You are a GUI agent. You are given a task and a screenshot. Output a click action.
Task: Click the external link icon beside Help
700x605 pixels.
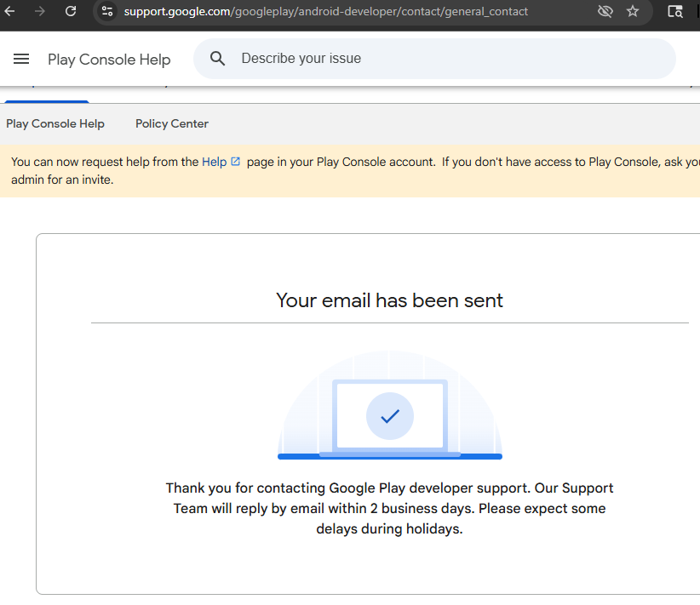[x=236, y=162]
